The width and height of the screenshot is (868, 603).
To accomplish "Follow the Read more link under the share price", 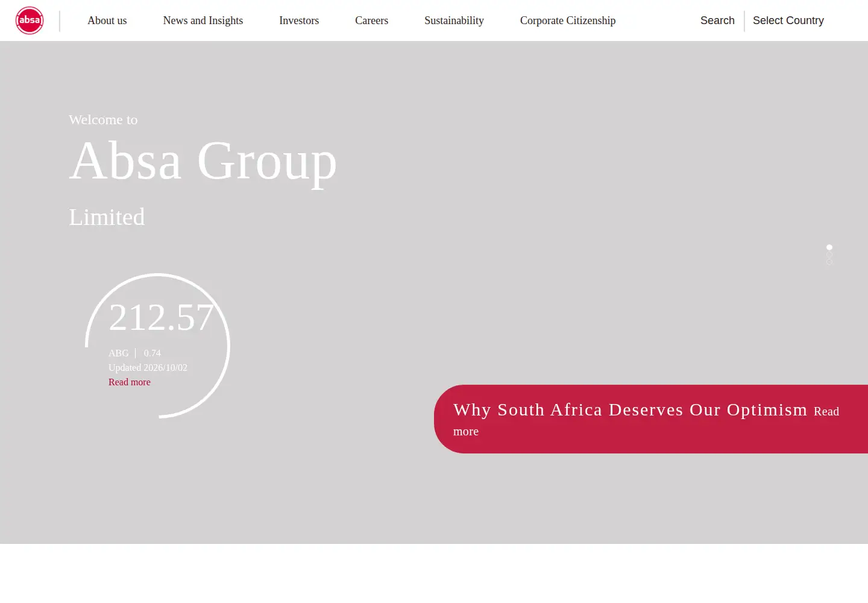I will [x=130, y=382].
